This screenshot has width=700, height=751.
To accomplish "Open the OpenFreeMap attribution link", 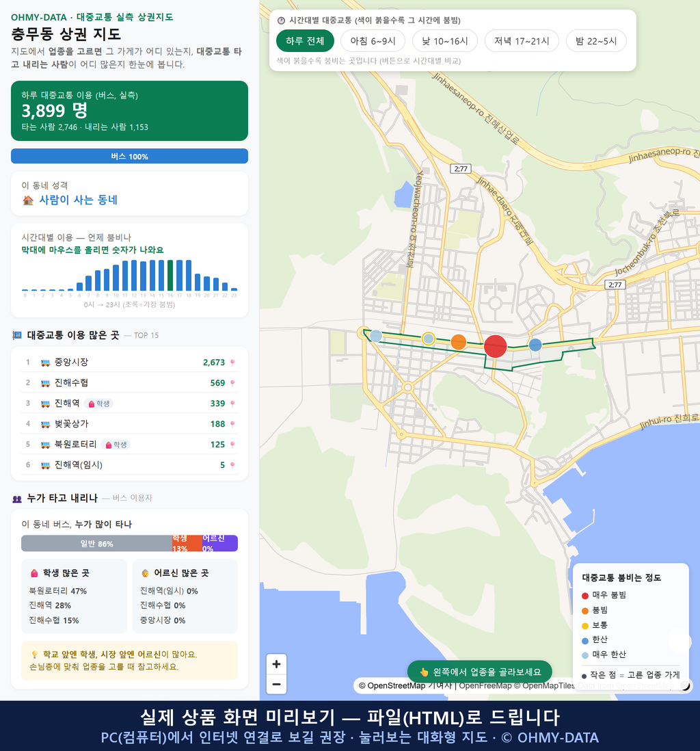I will tap(485, 686).
